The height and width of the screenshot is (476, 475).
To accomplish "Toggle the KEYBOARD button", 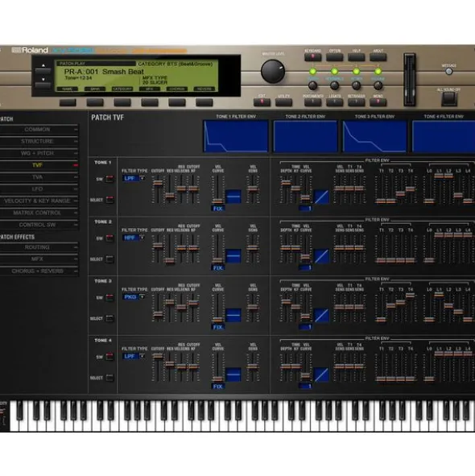I will coord(312,56).
